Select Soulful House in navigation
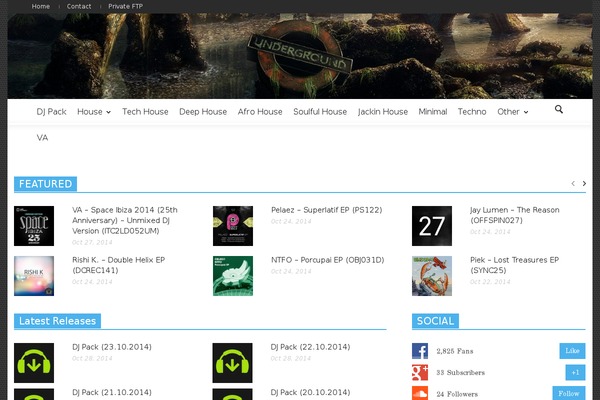The height and width of the screenshot is (400, 600). click(320, 112)
